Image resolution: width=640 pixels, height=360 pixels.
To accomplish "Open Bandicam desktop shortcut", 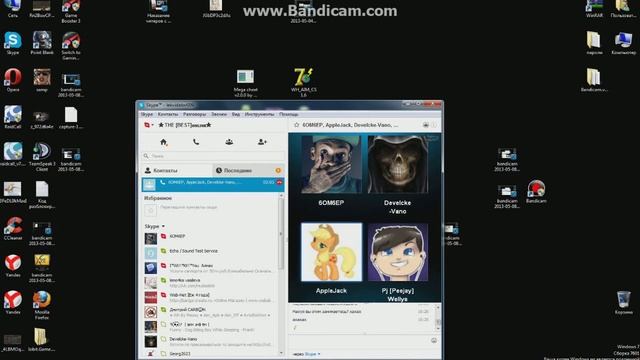I will 536,192.
